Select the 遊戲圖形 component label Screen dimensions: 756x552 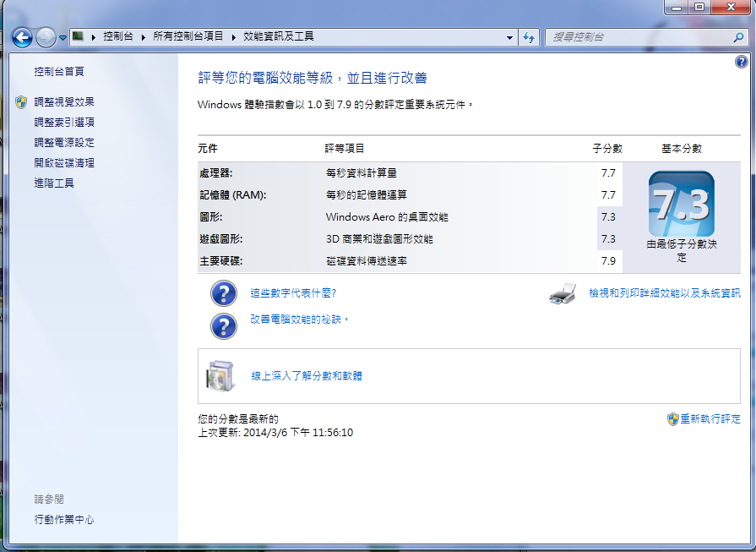(220, 239)
